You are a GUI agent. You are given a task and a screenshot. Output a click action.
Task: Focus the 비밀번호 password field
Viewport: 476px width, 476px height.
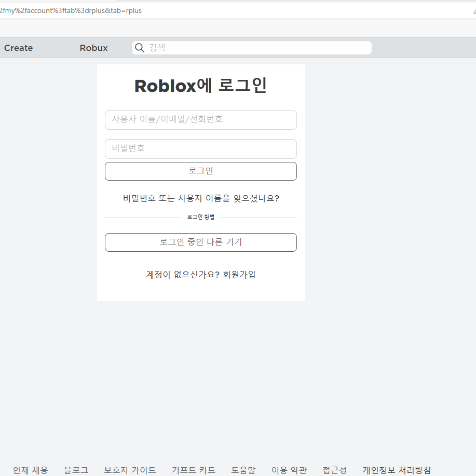click(201, 149)
